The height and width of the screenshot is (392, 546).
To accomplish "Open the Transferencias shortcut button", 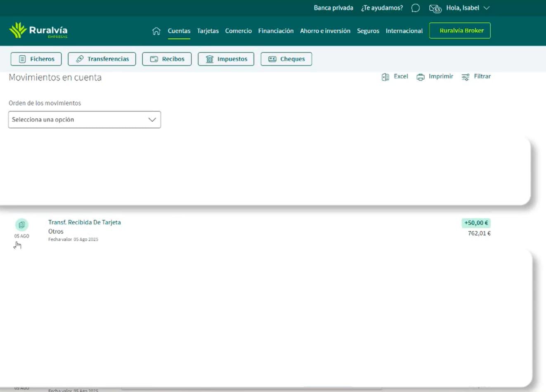I will coord(102,59).
